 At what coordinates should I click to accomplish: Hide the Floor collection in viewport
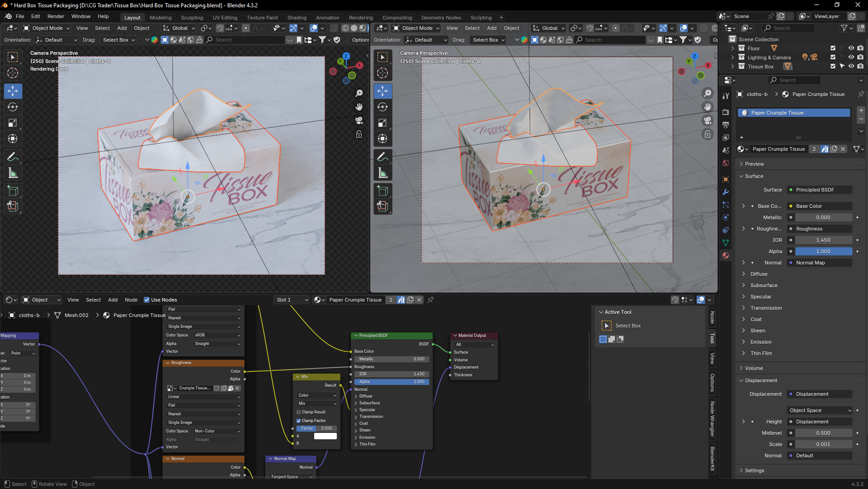(851, 48)
